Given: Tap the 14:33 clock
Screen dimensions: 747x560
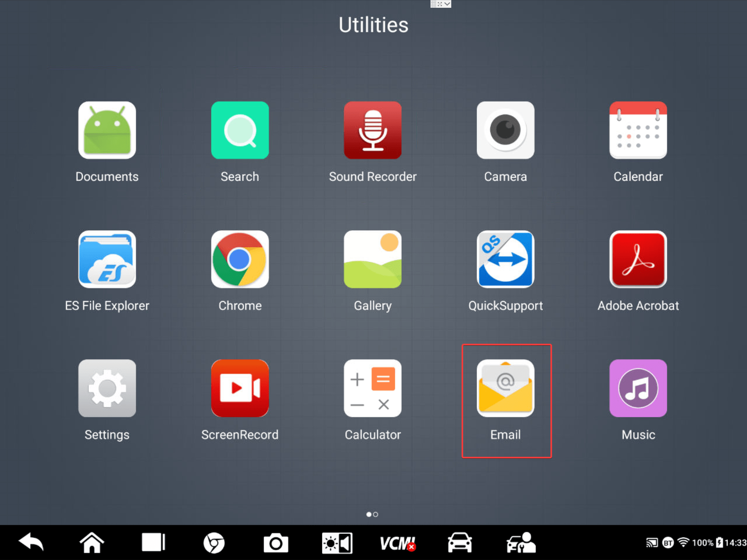Looking at the screenshot, I should (736, 543).
